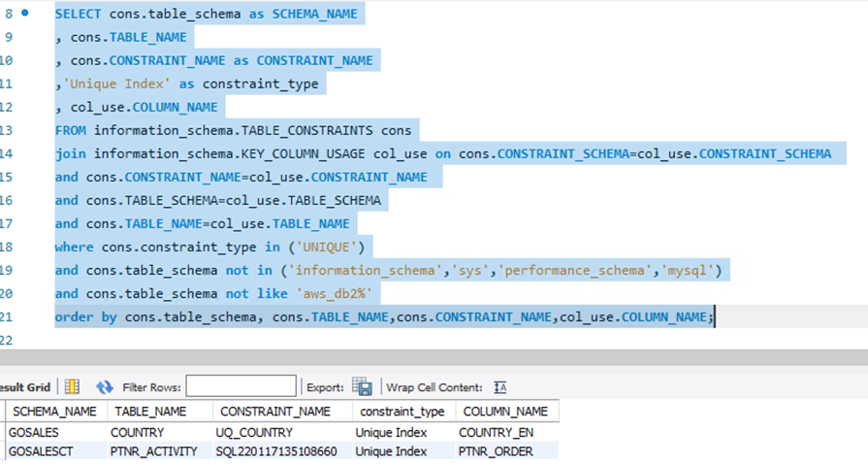Screen dimensions: 868x466
Task: Select the GOSALESCT cell in second row
Action: (x=41, y=451)
